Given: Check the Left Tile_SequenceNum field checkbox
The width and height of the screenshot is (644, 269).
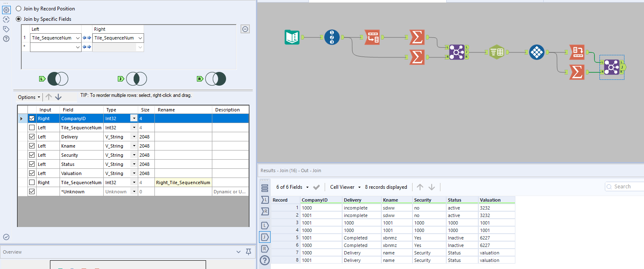Looking at the screenshot, I should [32, 127].
